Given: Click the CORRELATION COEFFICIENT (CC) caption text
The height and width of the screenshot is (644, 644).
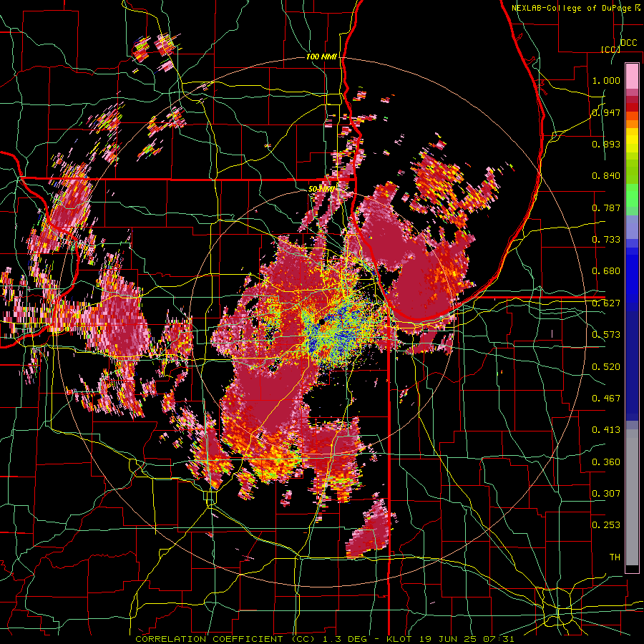Looking at the screenshot, I should [225, 639].
